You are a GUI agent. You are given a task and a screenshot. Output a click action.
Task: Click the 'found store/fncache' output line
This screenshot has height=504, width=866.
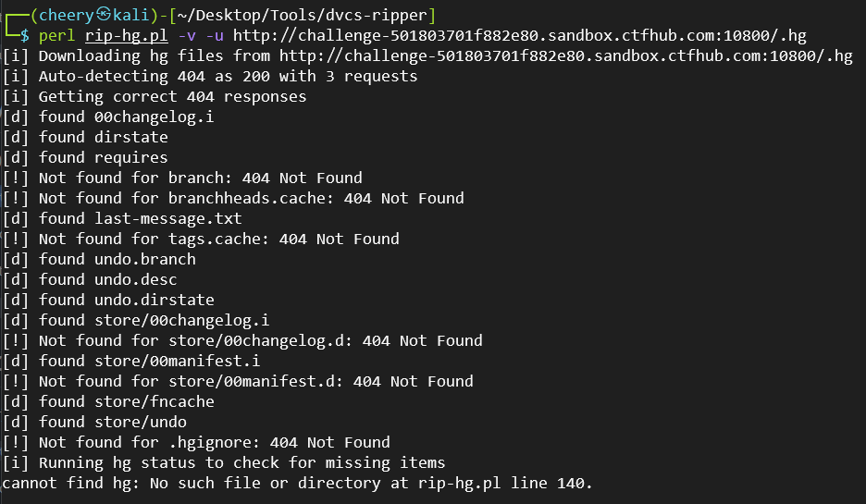108,402
